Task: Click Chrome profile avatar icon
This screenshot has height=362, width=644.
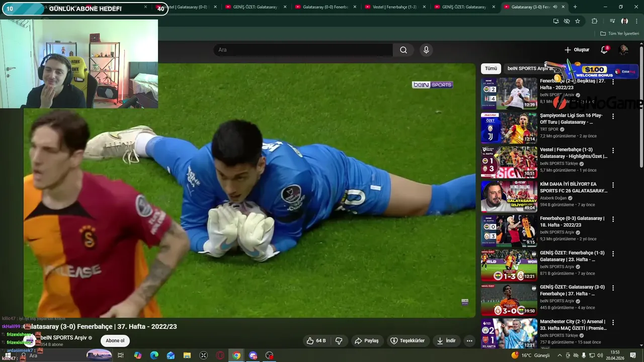Action: tap(624, 21)
